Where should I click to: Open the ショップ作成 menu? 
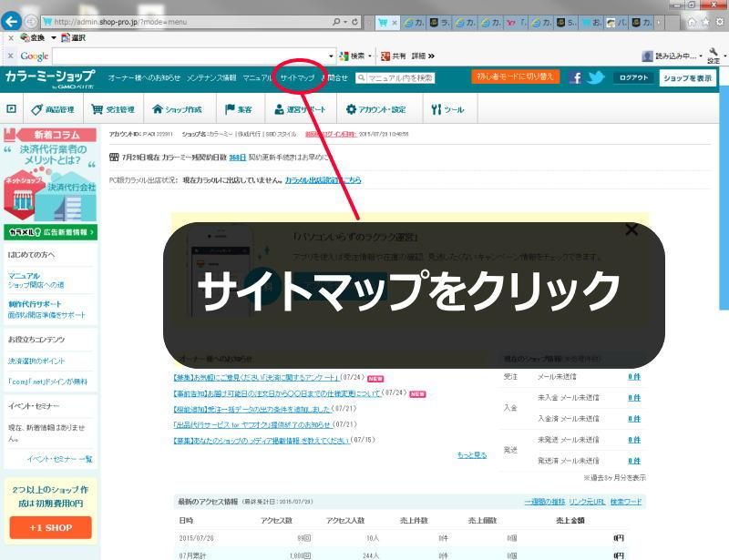tap(177, 110)
